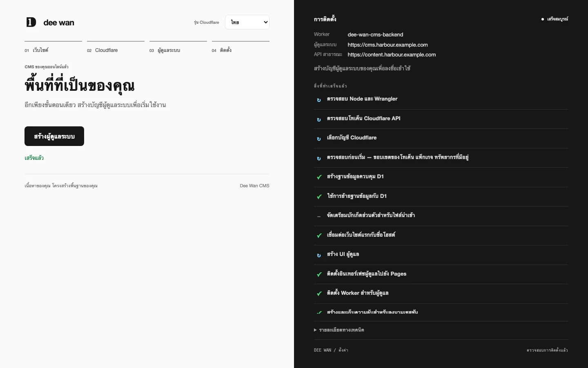The image size is (588, 368).
Task: Click the "สร้างผู้ดูแลระบบ" button
Action: (54, 136)
